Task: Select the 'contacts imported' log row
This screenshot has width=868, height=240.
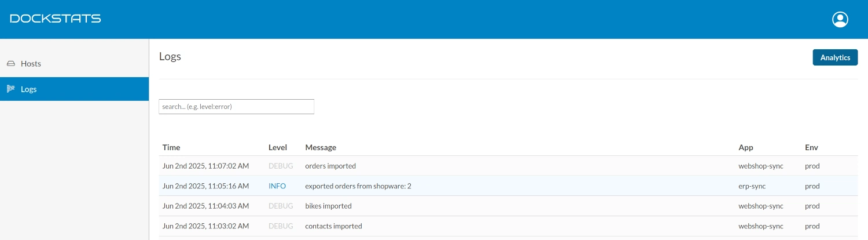Action: click(508, 226)
